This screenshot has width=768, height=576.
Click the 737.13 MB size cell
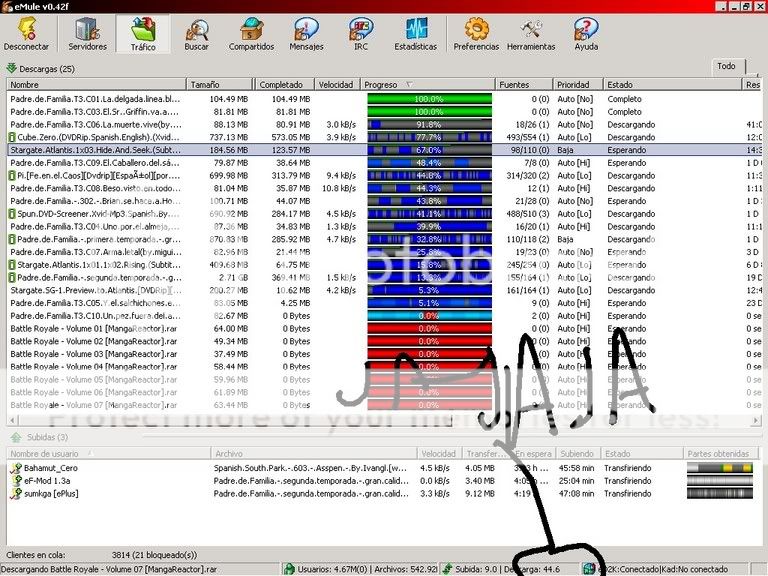pos(228,137)
